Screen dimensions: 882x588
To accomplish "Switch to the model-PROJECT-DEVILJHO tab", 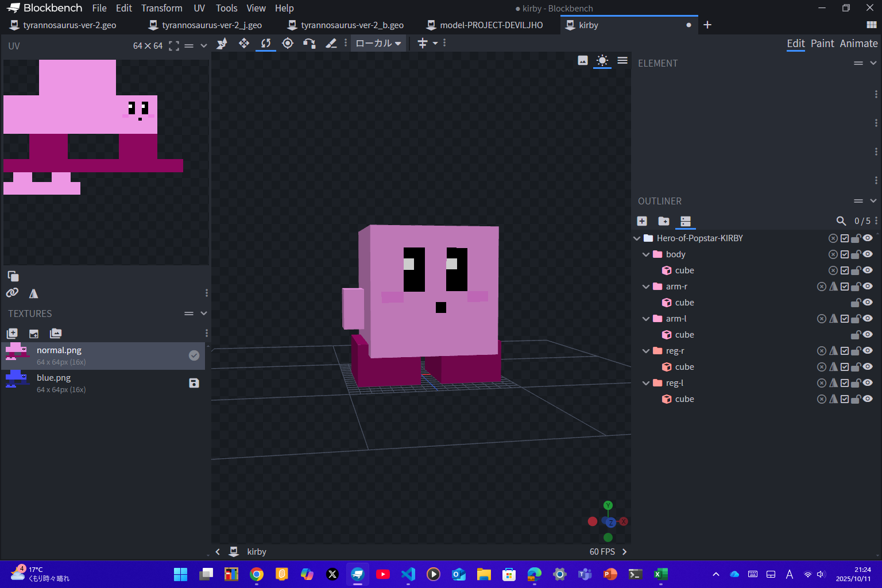I will coord(491,25).
